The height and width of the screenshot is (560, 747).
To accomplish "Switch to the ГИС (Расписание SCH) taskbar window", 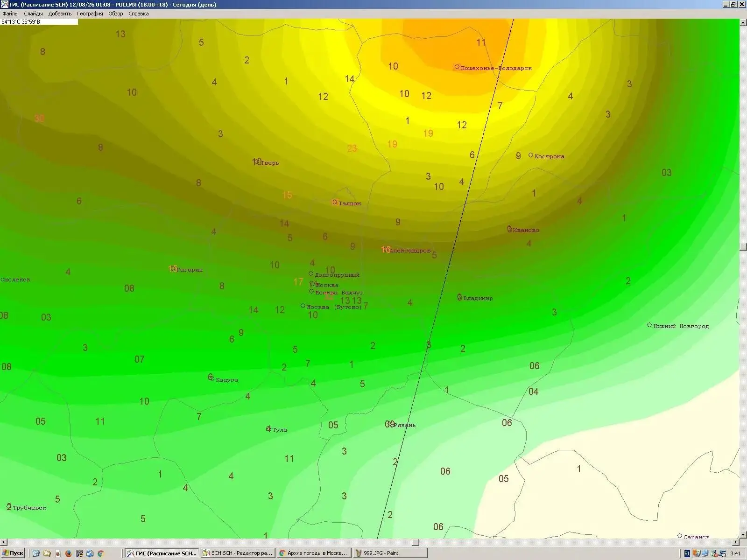I will point(162,553).
